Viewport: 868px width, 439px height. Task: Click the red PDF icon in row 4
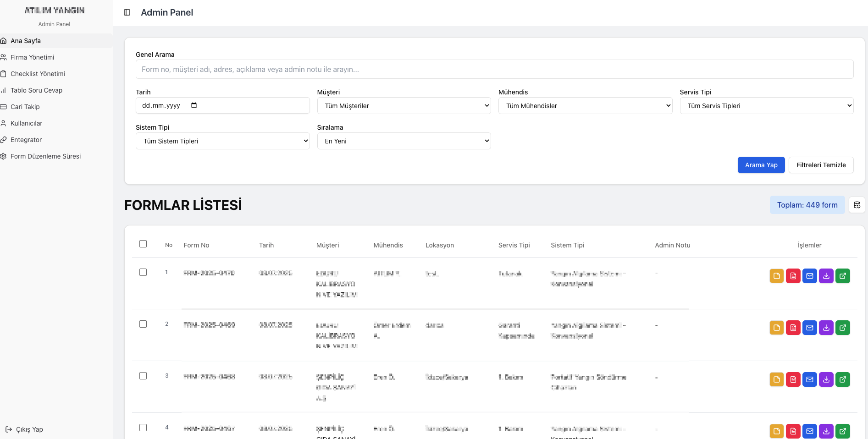click(x=793, y=431)
